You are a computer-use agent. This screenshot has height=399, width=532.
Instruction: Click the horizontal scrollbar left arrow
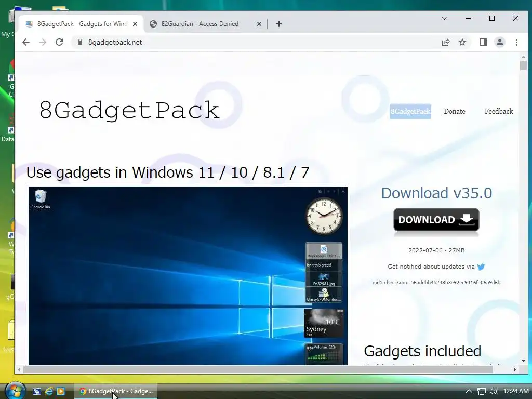19,369
